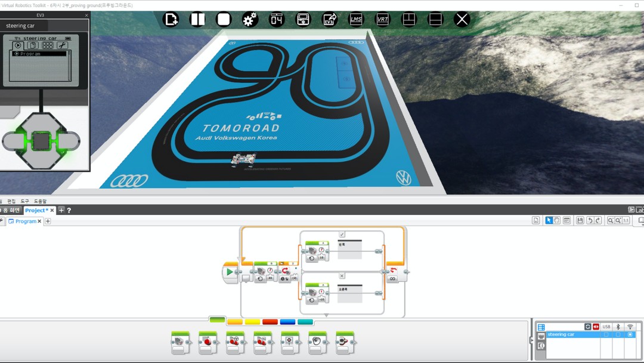The height and width of the screenshot is (363, 644).
Task: Click the Switch block mode selector
Action: click(x=284, y=279)
